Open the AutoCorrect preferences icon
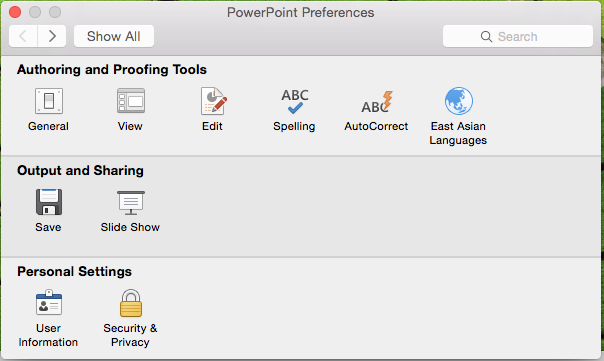604x361 pixels. point(376,102)
